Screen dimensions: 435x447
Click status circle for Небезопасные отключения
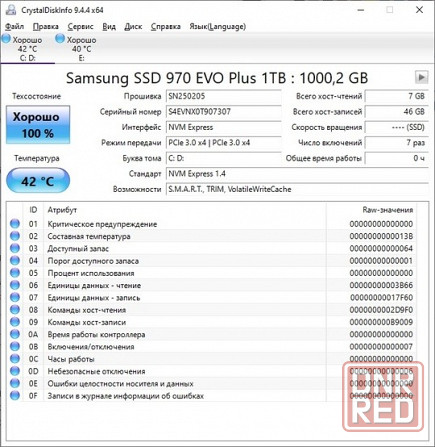tap(15, 371)
